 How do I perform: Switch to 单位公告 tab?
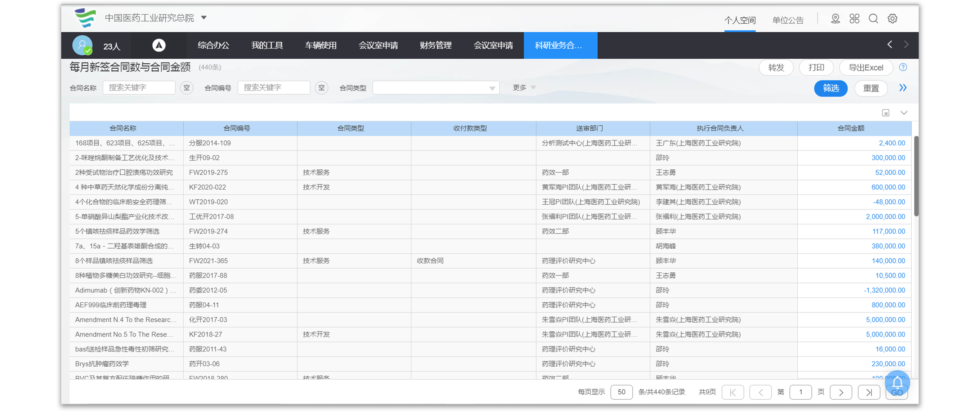point(788,20)
